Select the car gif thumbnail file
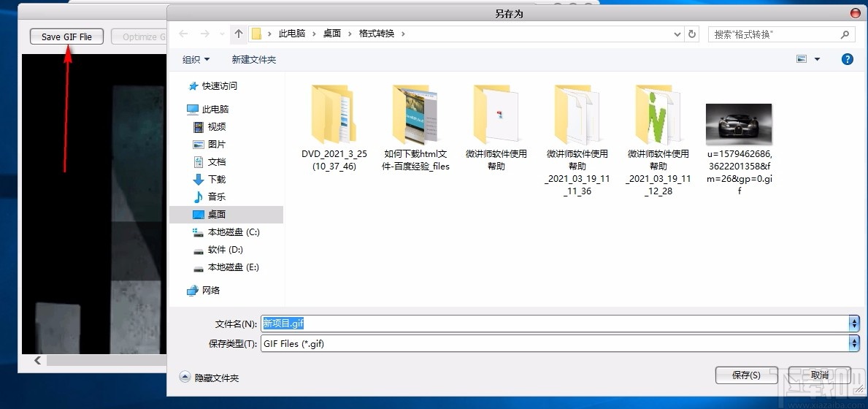Viewport: 868px width, 409px height. click(x=739, y=148)
